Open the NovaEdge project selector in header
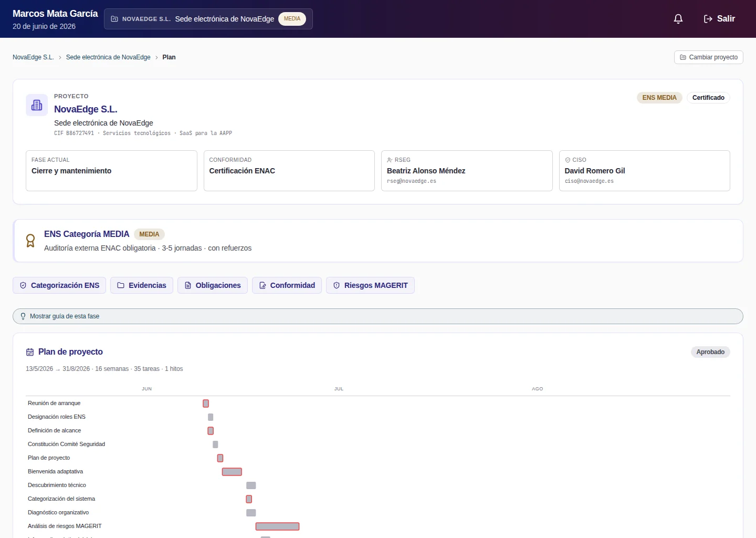The width and height of the screenshot is (756, 538). pos(208,19)
